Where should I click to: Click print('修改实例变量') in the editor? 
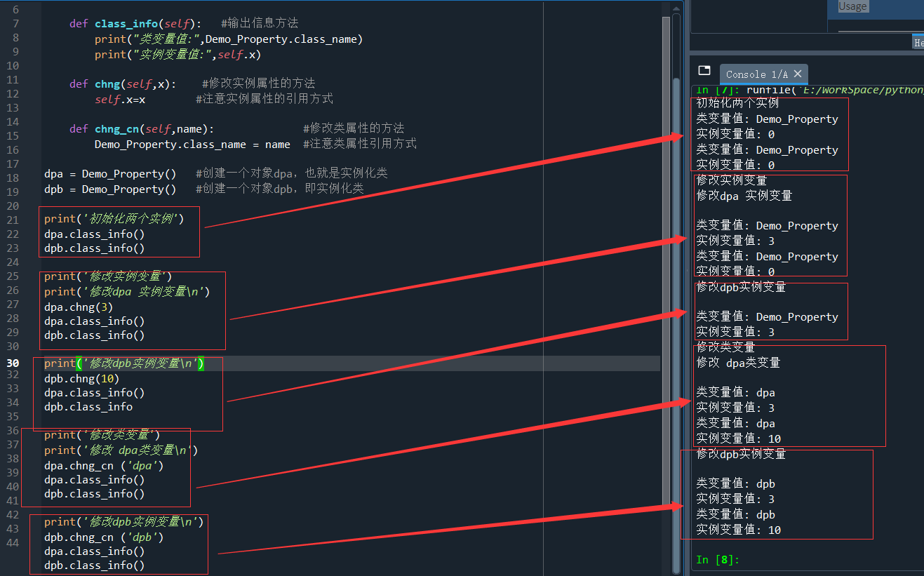(x=108, y=276)
